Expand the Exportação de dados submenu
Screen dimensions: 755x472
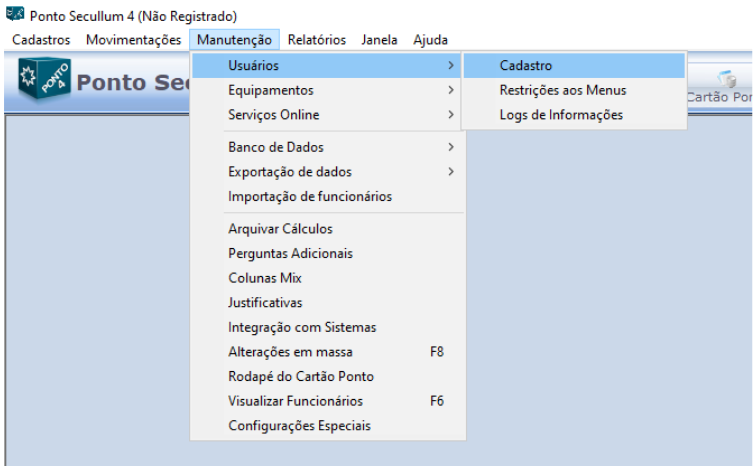pyautogui.click(x=290, y=172)
